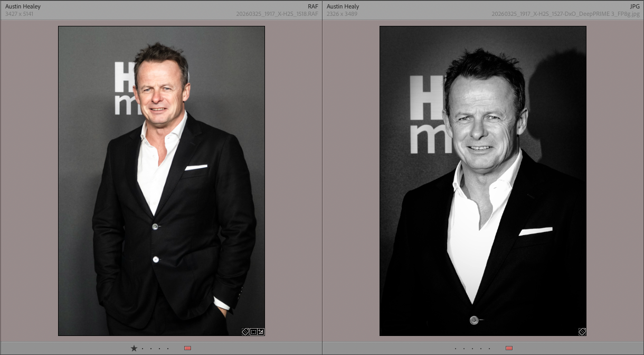Select the color RAF portrait thumbnail

tap(161, 181)
